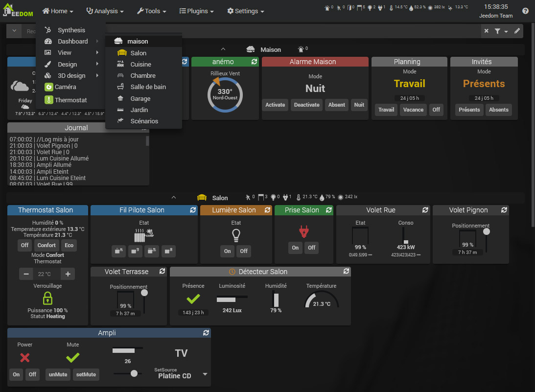Open the filter dropdown
Viewport: 535px width, 392px height.
pos(501,31)
